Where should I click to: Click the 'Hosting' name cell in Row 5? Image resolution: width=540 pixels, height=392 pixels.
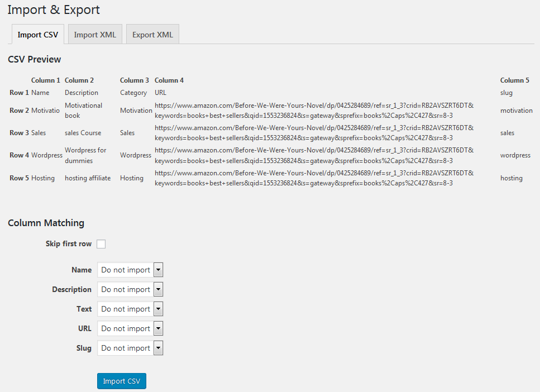[43, 178]
